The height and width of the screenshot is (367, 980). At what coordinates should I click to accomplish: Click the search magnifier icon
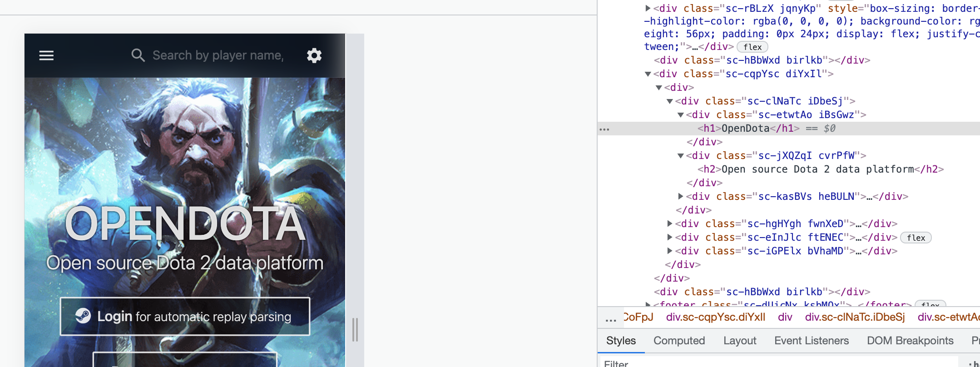[x=138, y=55]
